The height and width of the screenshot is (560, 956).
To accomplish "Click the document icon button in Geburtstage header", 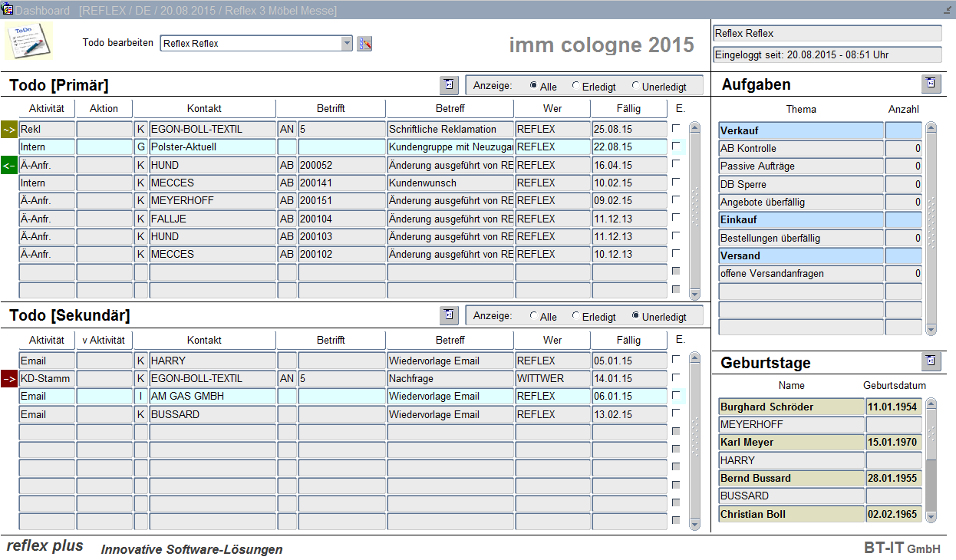I will pyautogui.click(x=930, y=361).
